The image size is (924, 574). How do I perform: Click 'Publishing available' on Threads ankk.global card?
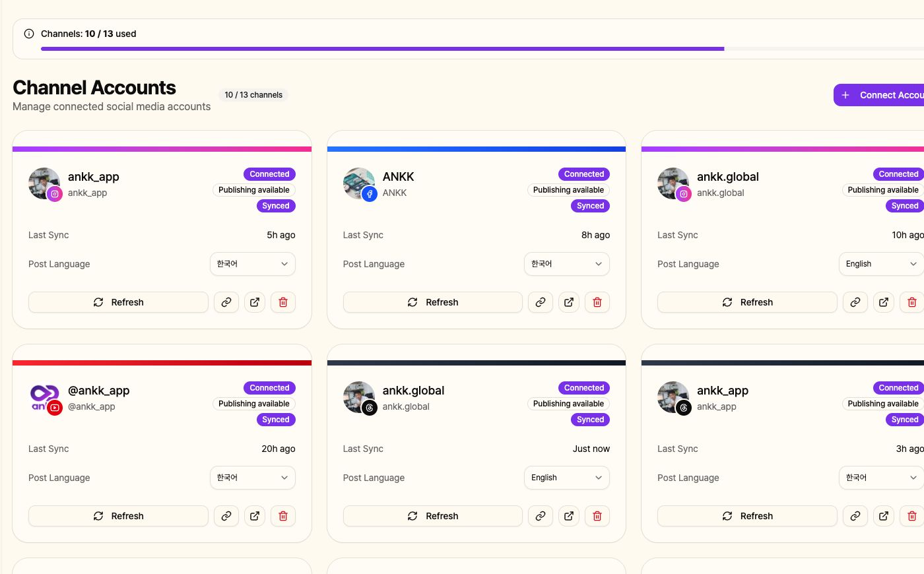pos(568,404)
